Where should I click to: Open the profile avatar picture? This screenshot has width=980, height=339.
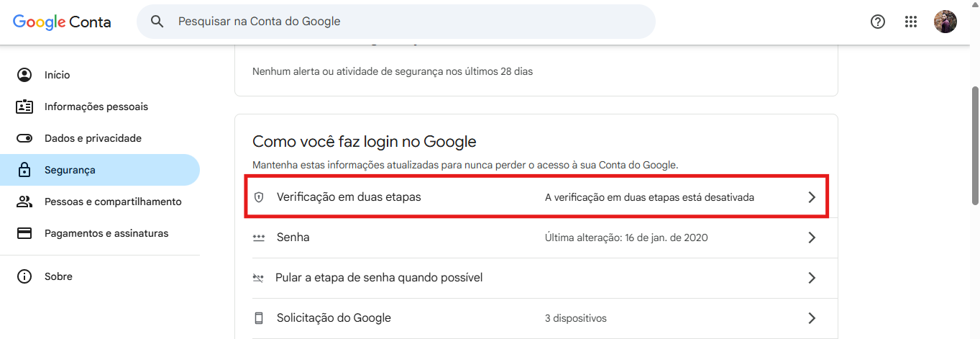pos(945,22)
